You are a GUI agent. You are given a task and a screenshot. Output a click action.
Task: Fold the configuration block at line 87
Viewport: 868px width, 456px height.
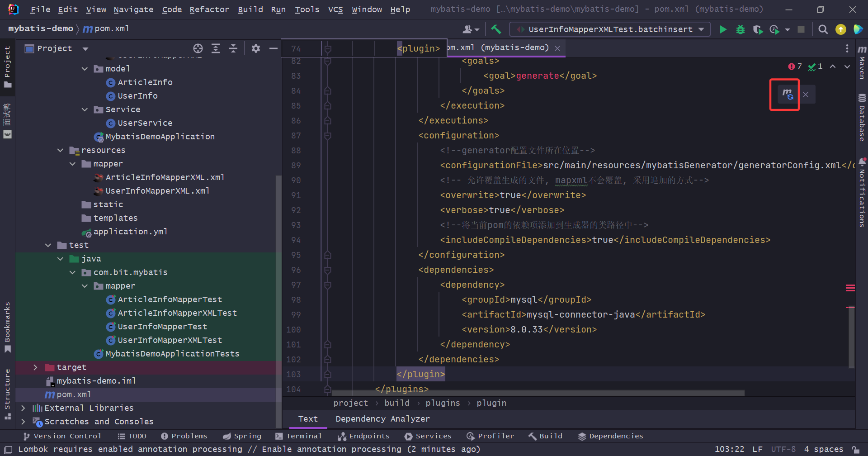click(x=328, y=136)
